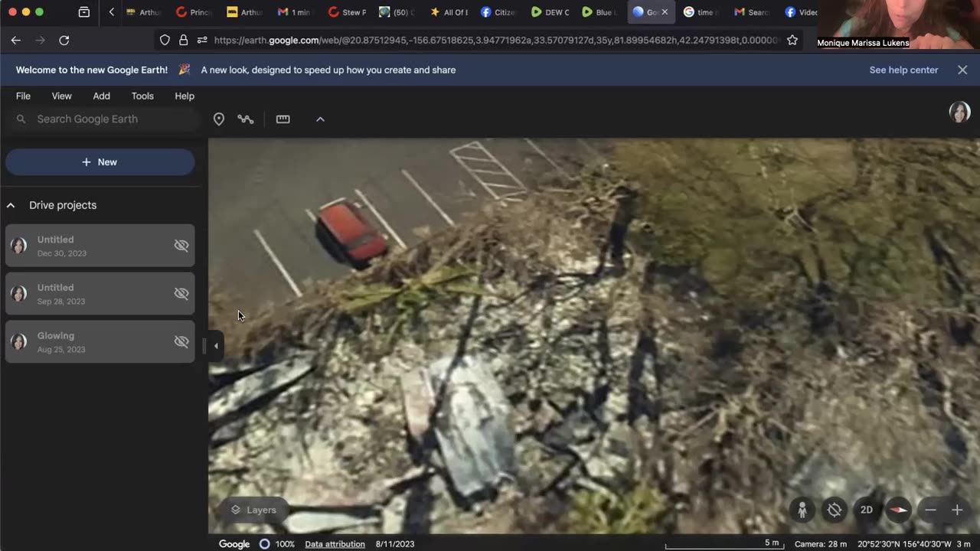Open the site permissions icon in the address bar

pyautogui.click(x=202, y=40)
